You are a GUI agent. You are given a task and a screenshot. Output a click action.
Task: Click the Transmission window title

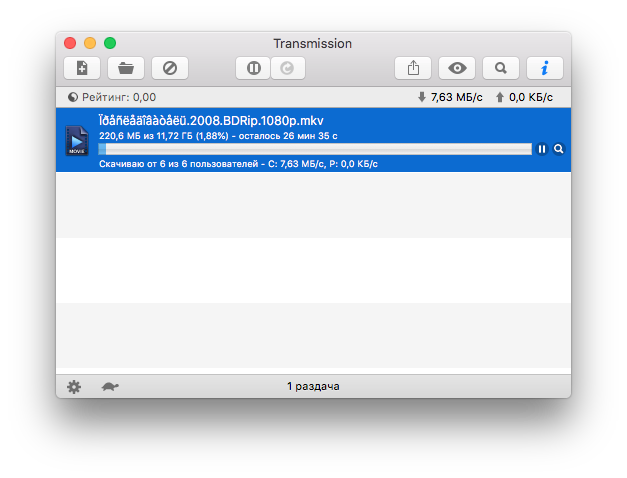pyautogui.click(x=313, y=43)
